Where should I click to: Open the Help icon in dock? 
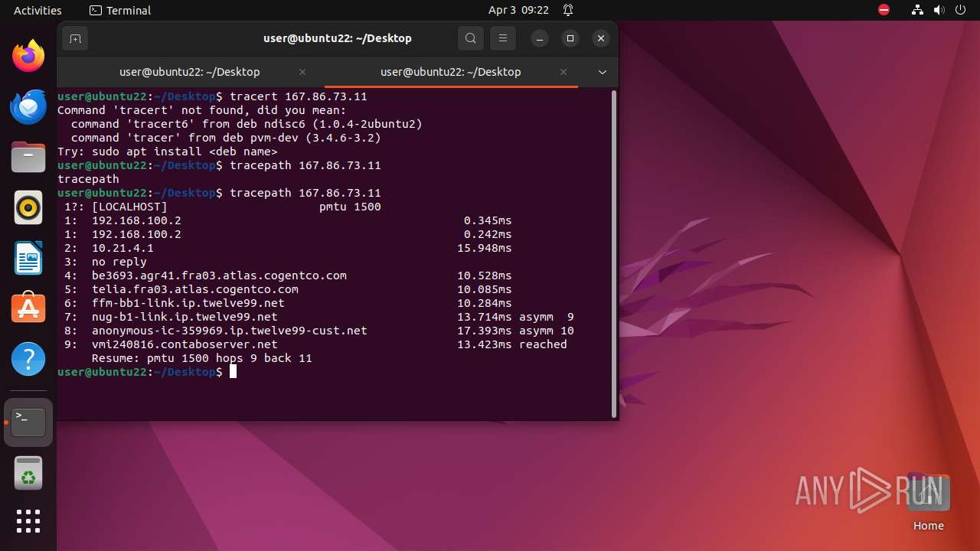[x=28, y=358]
